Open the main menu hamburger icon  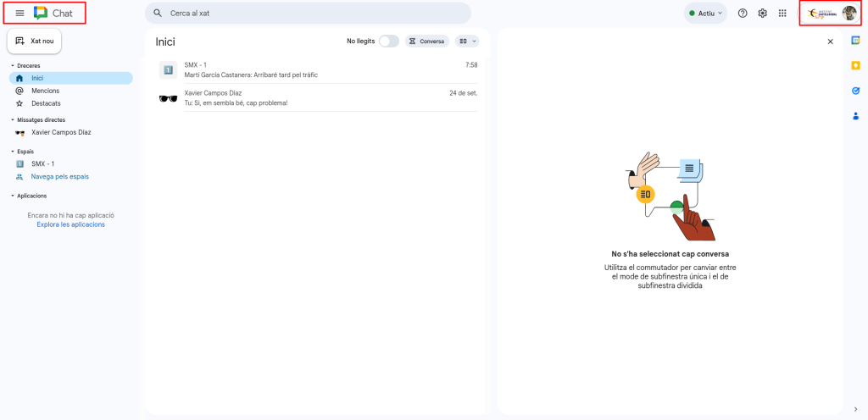tap(19, 13)
